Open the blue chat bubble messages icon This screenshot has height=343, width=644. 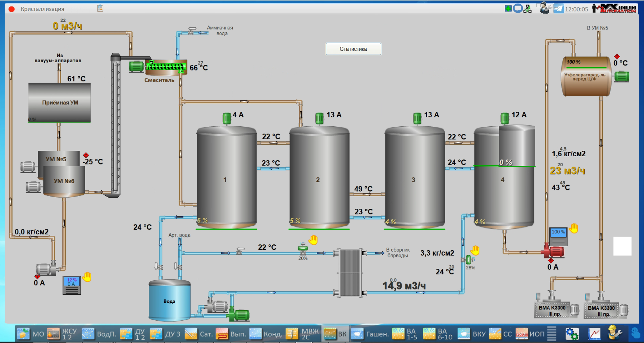click(x=518, y=8)
